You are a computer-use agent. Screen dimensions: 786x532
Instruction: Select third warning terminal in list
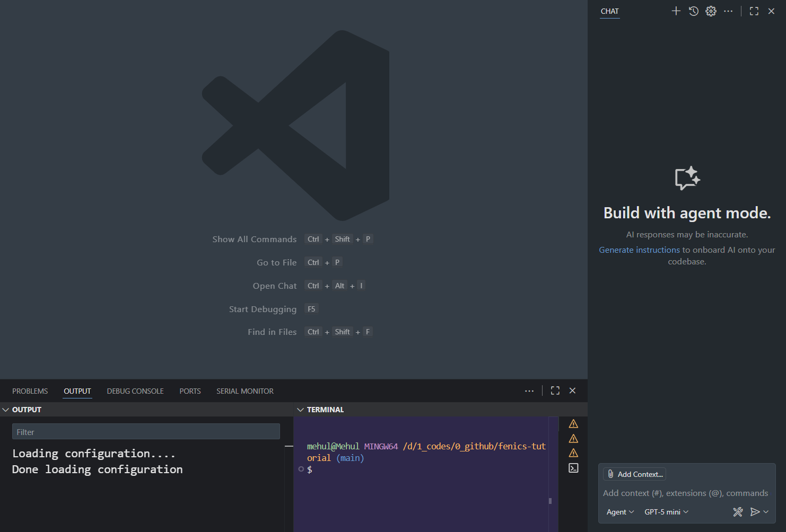573,453
